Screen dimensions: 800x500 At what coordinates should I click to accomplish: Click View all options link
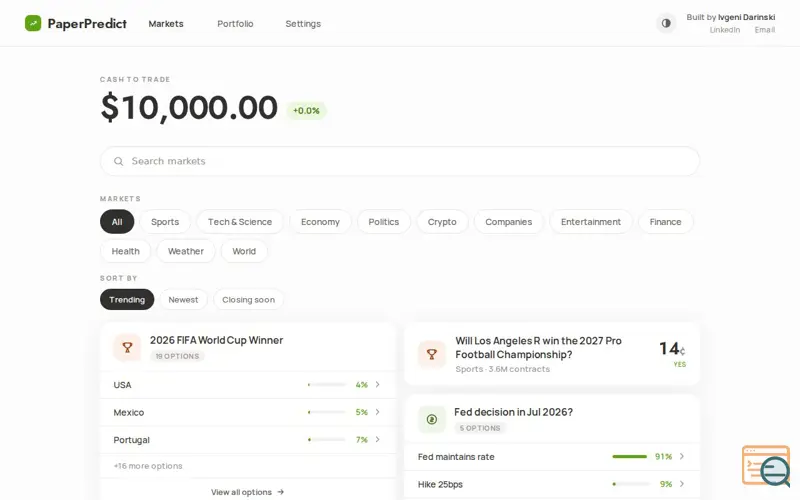click(247, 492)
